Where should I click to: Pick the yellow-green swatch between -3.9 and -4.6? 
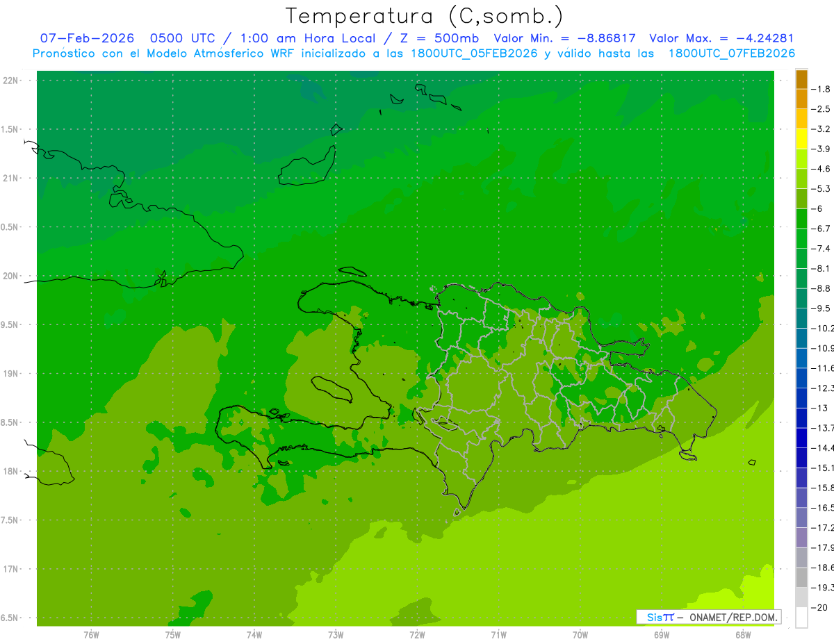pos(801,159)
